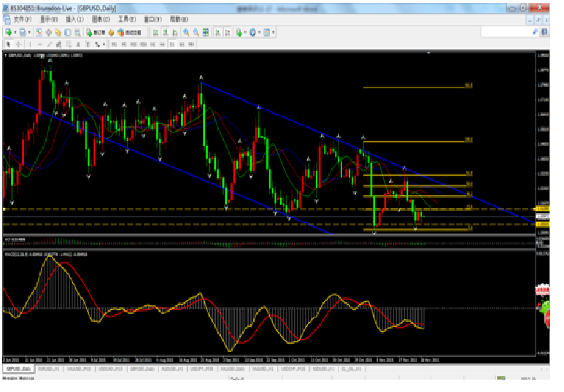Launch MetaEditor from toolbar
The width and height of the screenshot is (564, 392).
click(x=111, y=32)
